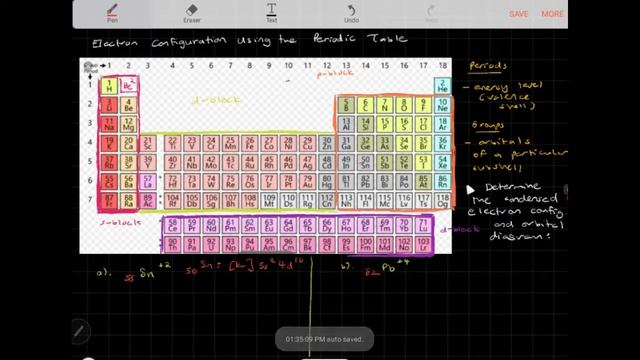Select the Argon (18 Ar) cell
Image resolution: width=640 pixels, height=360 pixels.
442,124
